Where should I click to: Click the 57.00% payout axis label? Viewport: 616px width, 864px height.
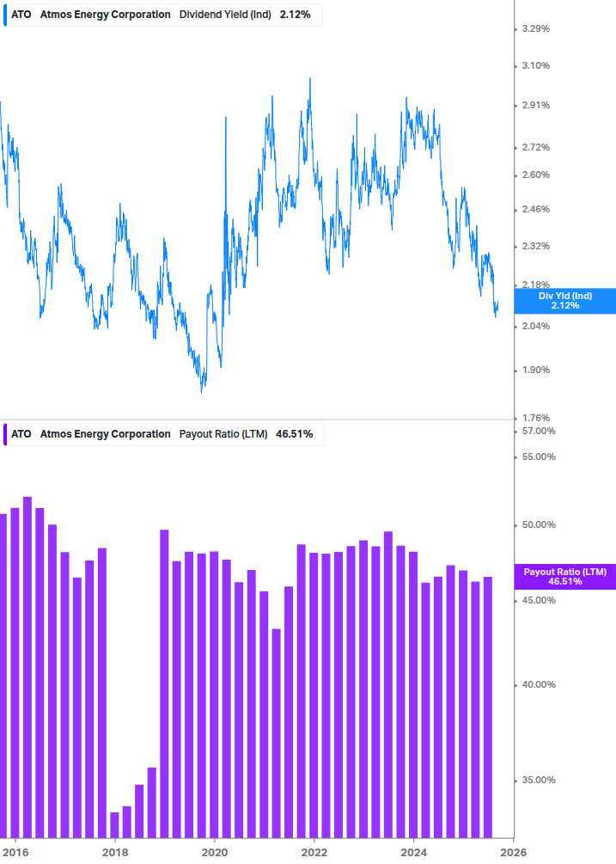pyautogui.click(x=539, y=431)
